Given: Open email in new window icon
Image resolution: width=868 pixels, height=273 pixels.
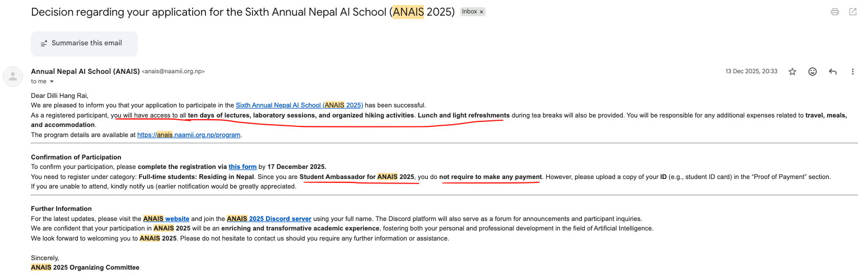Looking at the screenshot, I should [x=853, y=12].
